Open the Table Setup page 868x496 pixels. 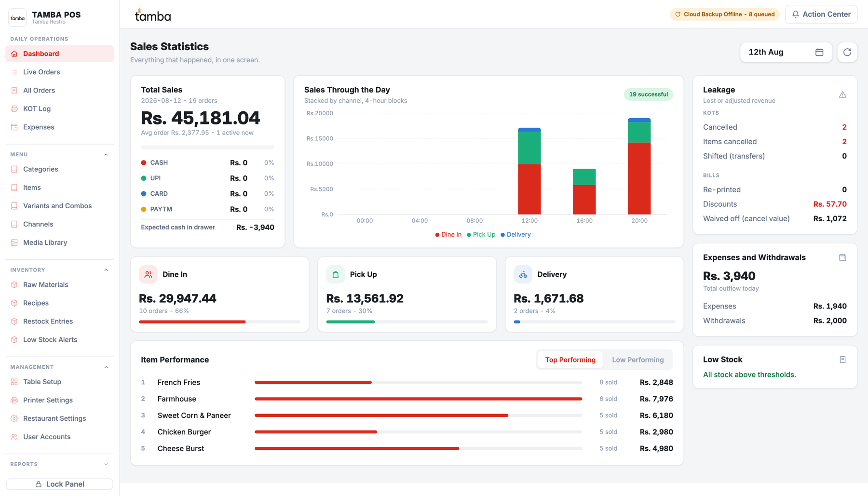pos(60,382)
